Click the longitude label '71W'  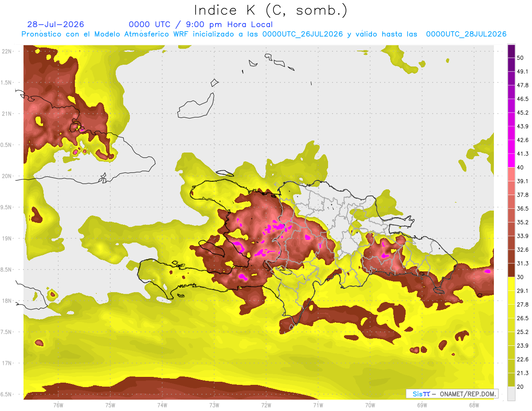tap(318, 405)
